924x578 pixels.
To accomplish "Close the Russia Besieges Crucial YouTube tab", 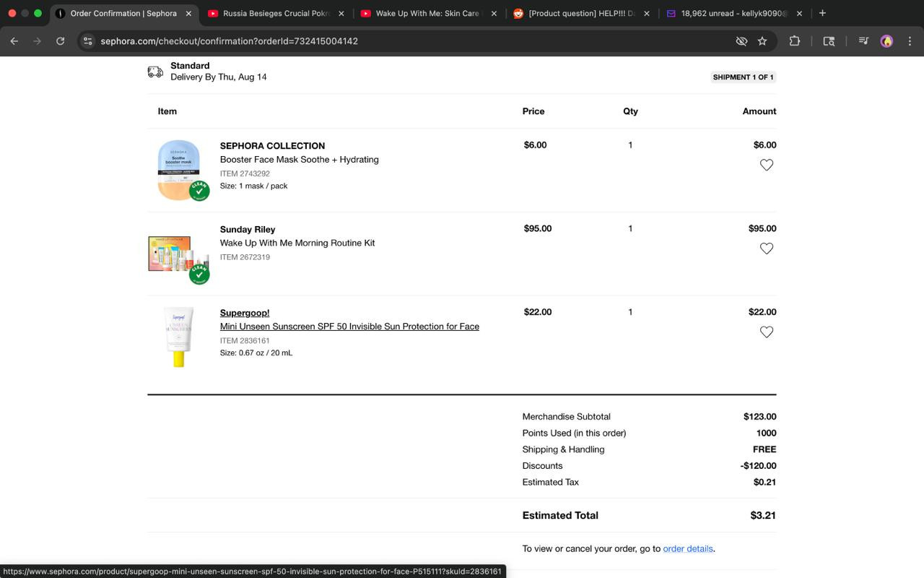I will tap(341, 13).
